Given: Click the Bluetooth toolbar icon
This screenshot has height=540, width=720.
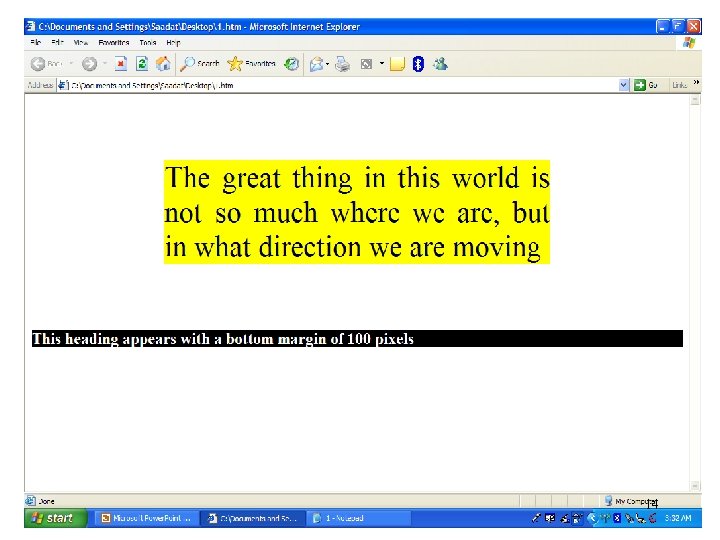Looking at the screenshot, I should [x=418, y=64].
